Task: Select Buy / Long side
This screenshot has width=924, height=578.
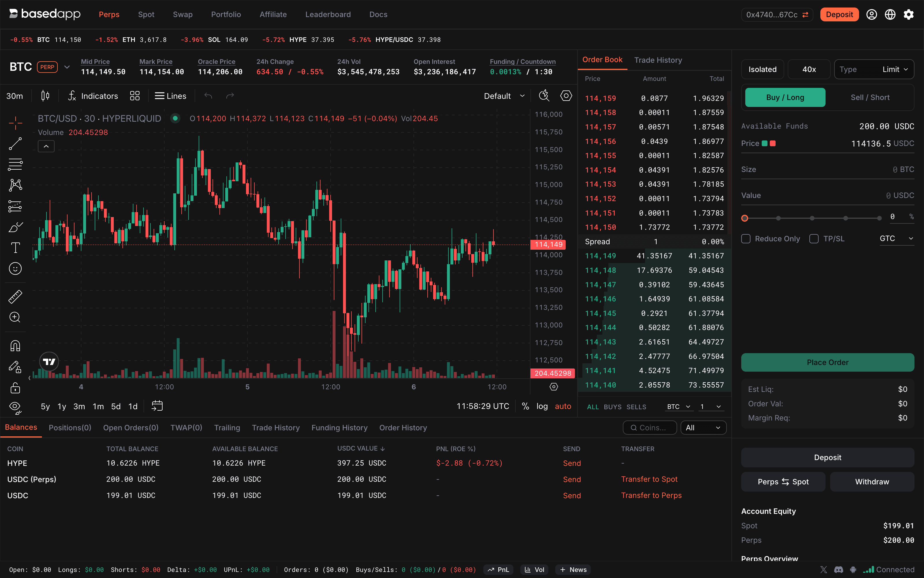Action: click(x=785, y=97)
